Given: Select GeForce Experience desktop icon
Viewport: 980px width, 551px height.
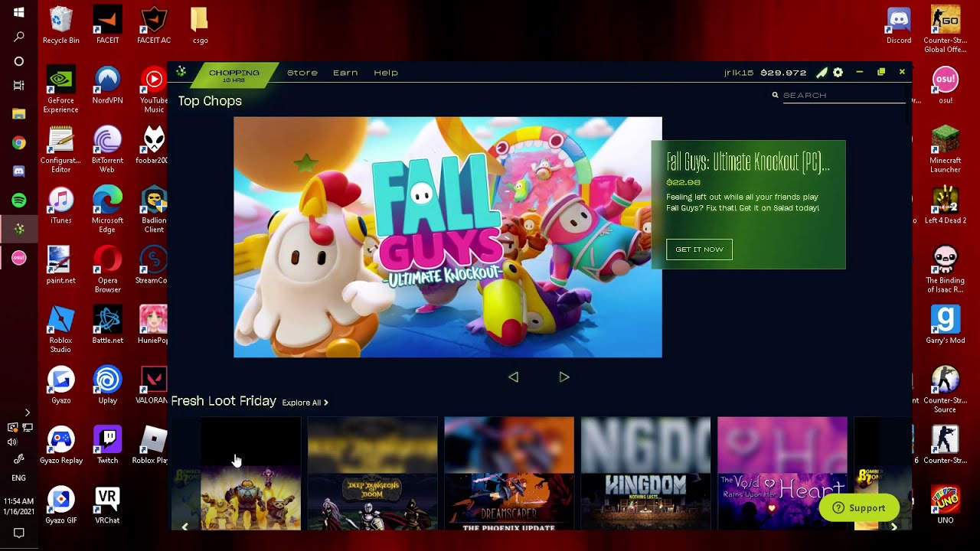Looking at the screenshot, I should [61, 90].
